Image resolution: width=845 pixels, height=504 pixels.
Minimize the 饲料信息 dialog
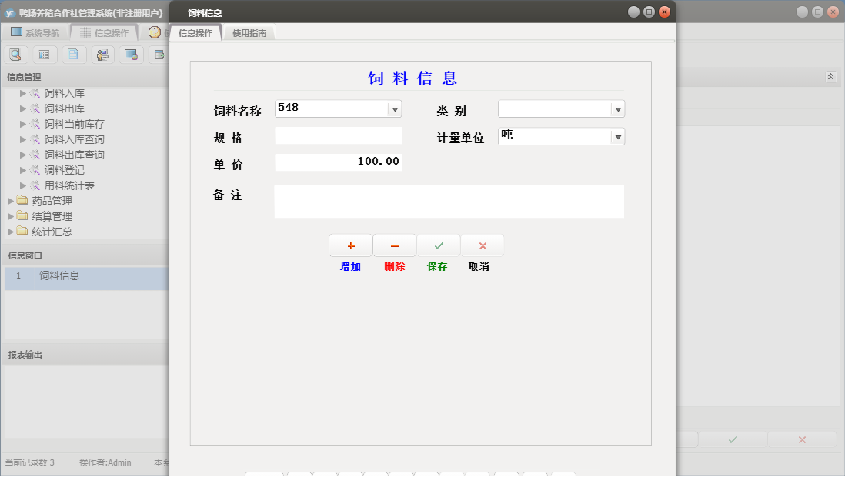(634, 12)
